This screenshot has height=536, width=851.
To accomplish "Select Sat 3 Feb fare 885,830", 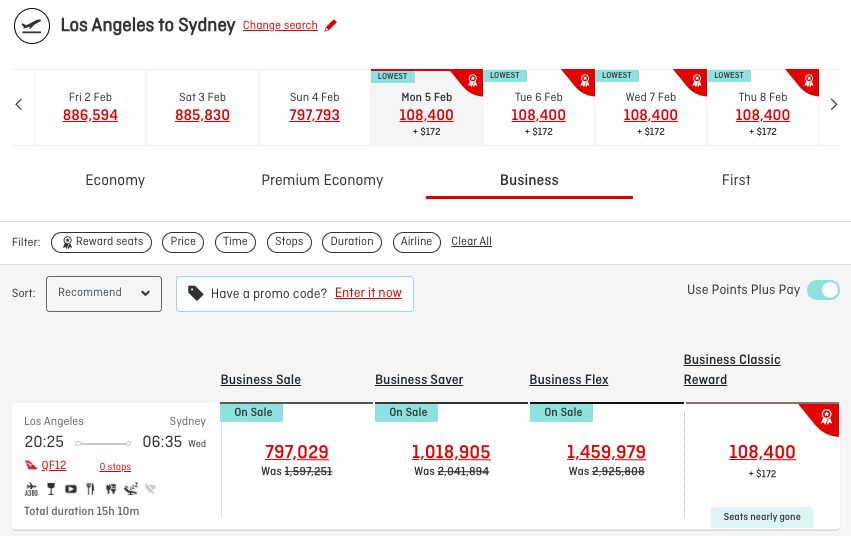I will [x=202, y=115].
